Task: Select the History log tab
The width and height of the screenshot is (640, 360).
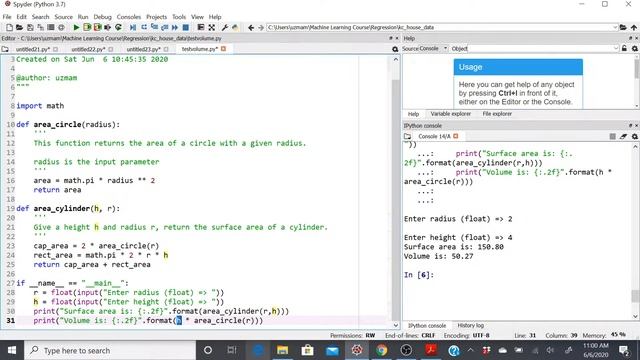Action: pyautogui.click(x=471, y=325)
